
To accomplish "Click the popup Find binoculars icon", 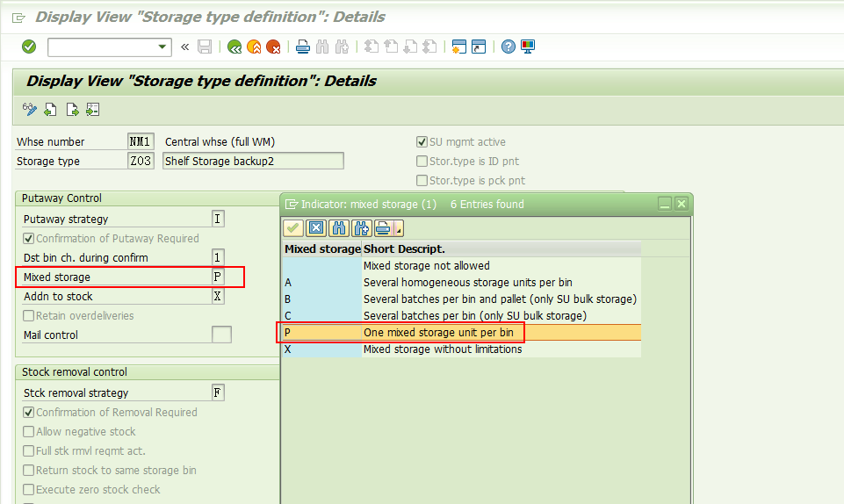I will click(x=339, y=228).
